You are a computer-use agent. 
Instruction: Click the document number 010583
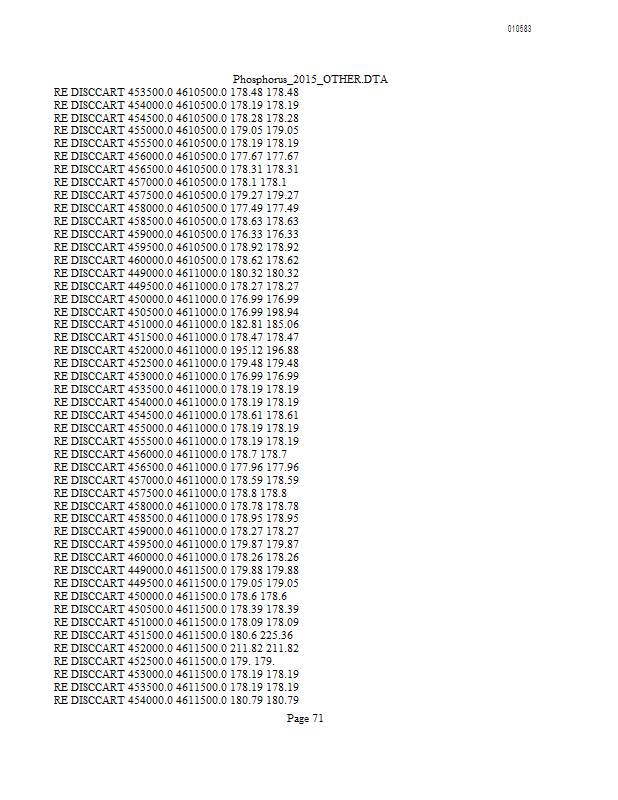[519, 29]
